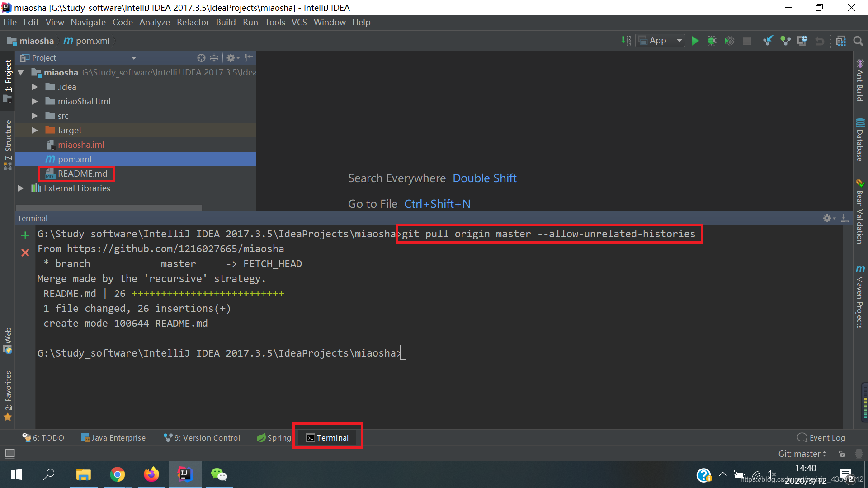The image size is (868, 488).
Task: Open the Git master branch selector
Action: [802, 454]
